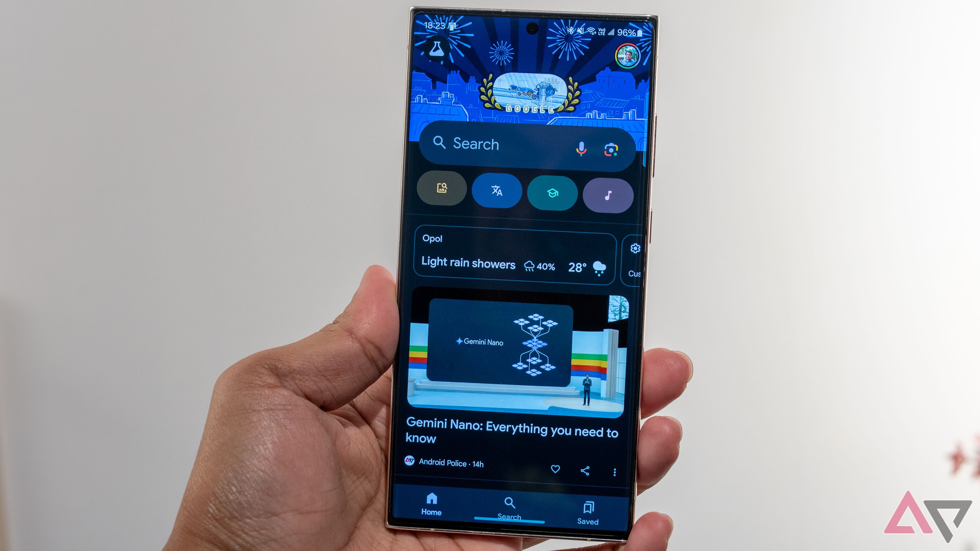Screen dimensions: 980x551
Task: Tap the settings gear icon on weather card
Action: pyautogui.click(x=634, y=248)
